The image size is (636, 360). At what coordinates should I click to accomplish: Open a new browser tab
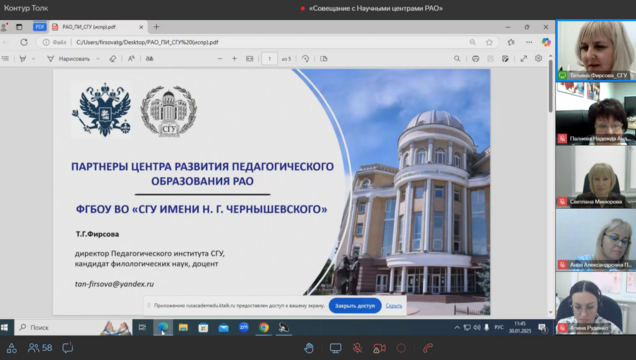tap(157, 27)
